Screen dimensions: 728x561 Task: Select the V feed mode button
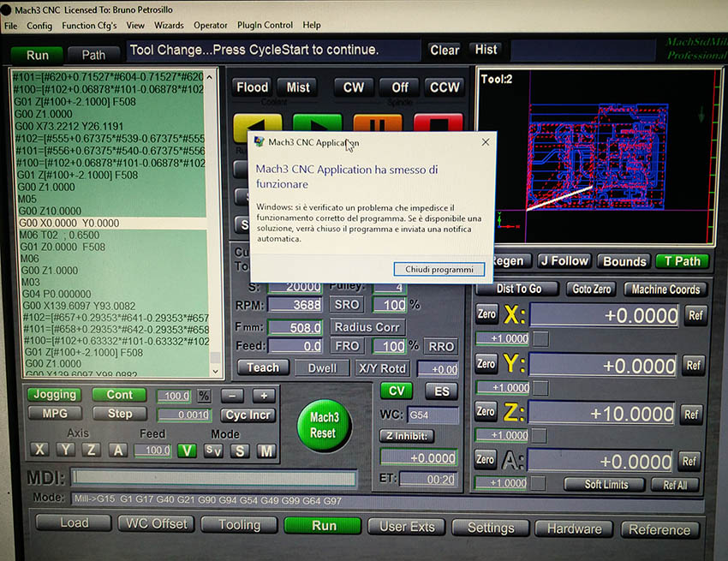point(186,451)
